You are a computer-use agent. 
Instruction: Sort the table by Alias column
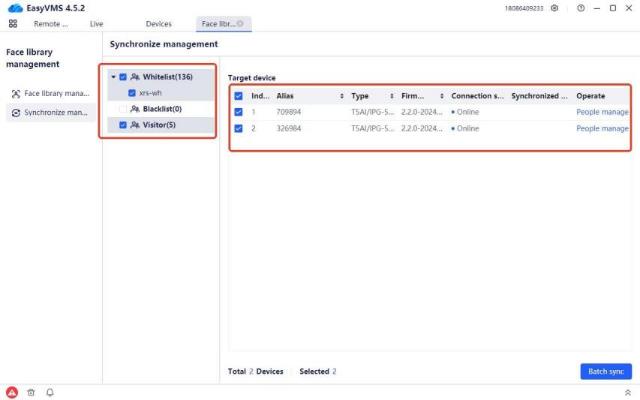(342, 96)
